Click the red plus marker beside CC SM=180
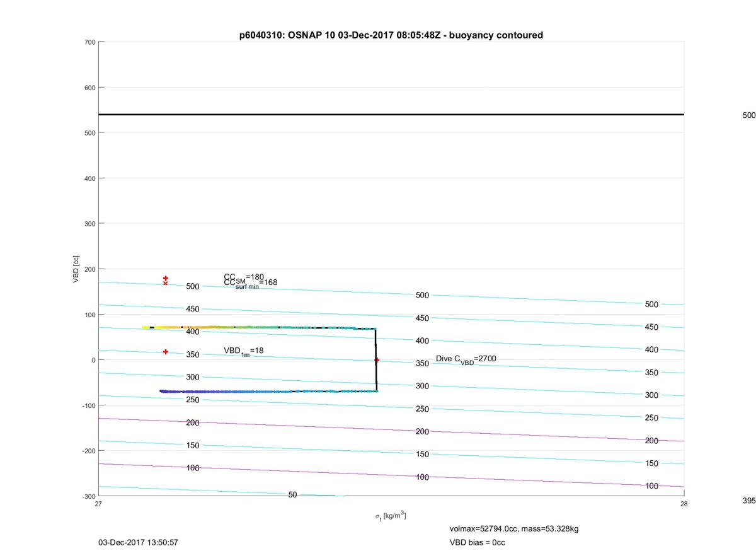Viewport: 756px width, 558px height. pos(166,278)
